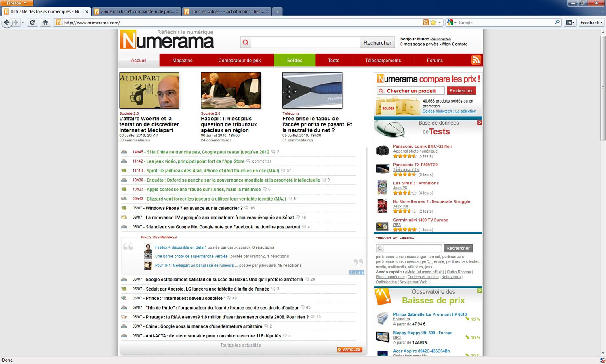Reload the page with the refresh icon

pos(32,23)
